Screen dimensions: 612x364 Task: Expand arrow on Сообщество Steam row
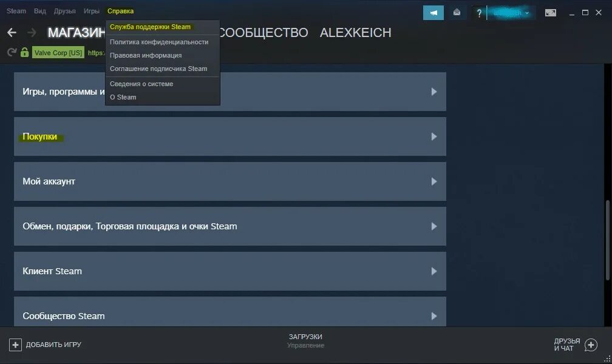[433, 316]
